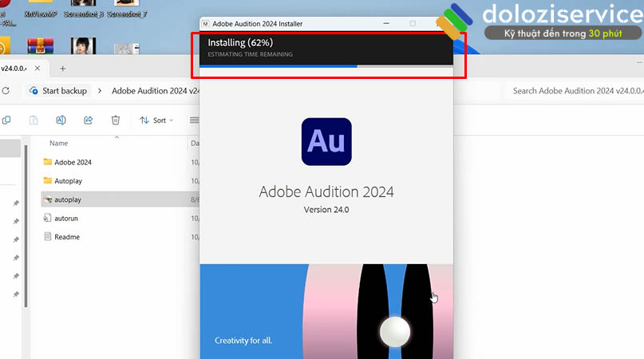Click the rename icon in Explorer toolbar

pyautogui.click(x=61, y=120)
